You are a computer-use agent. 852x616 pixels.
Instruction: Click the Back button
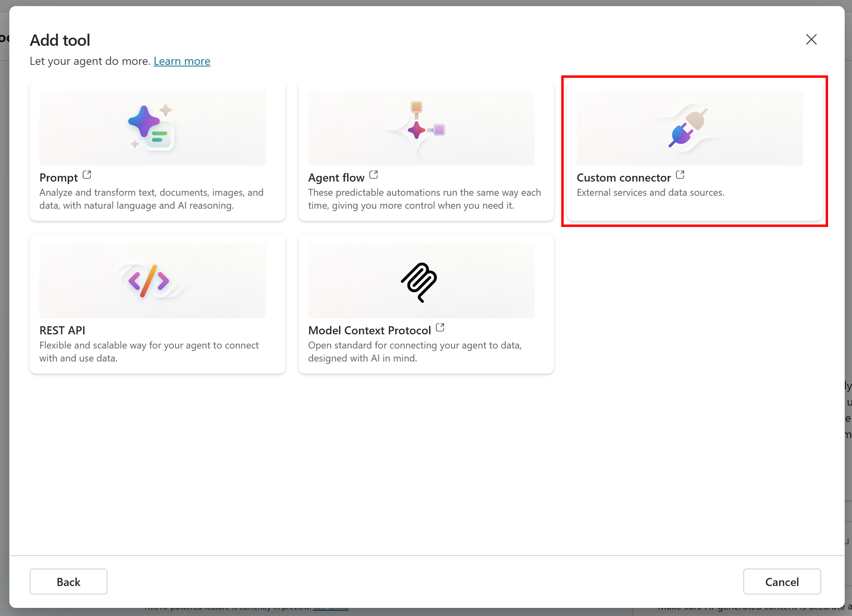(x=68, y=582)
